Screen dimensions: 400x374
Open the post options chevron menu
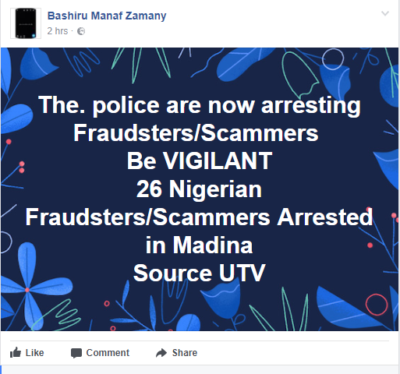pyautogui.click(x=385, y=14)
